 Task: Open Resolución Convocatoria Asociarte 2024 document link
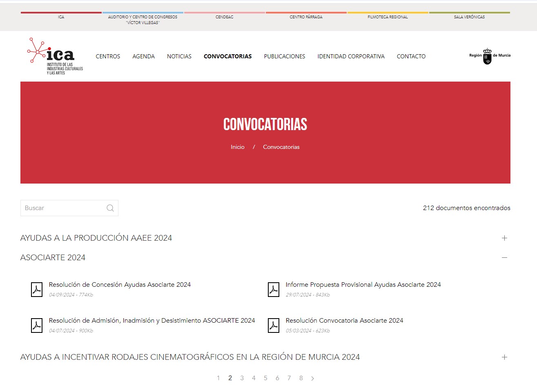[344, 321]
